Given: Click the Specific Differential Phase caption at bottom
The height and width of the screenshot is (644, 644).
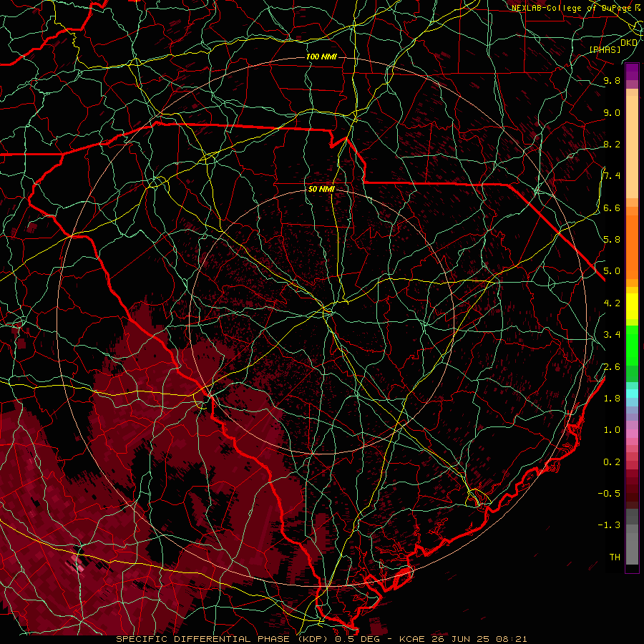Looking at the screenshot, I should [321, 639].
